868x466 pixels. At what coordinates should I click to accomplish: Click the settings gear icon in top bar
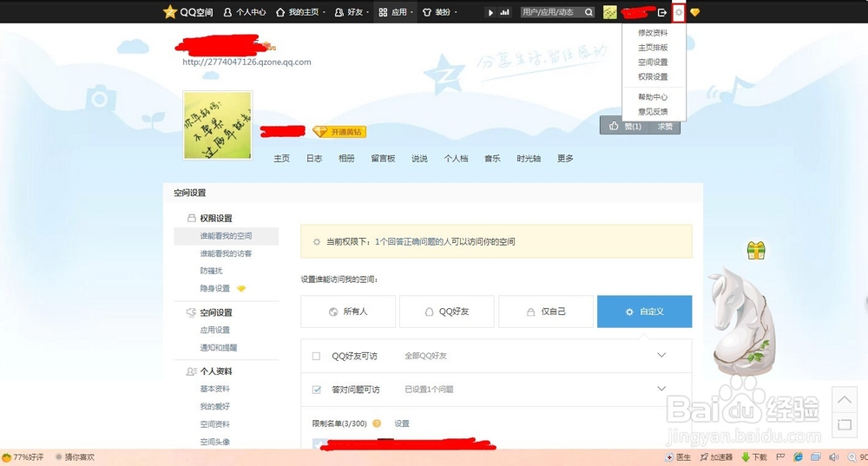tap(679, 12)
